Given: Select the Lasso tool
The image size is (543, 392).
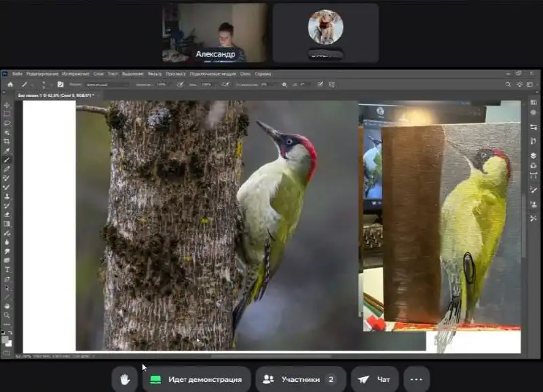Looking at the screenshot, I should tap(7, 123).
